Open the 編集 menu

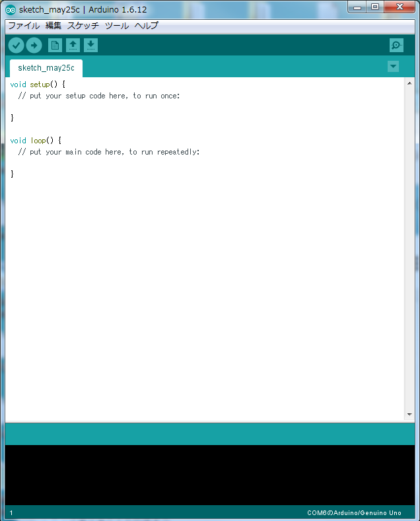point(53,26)
